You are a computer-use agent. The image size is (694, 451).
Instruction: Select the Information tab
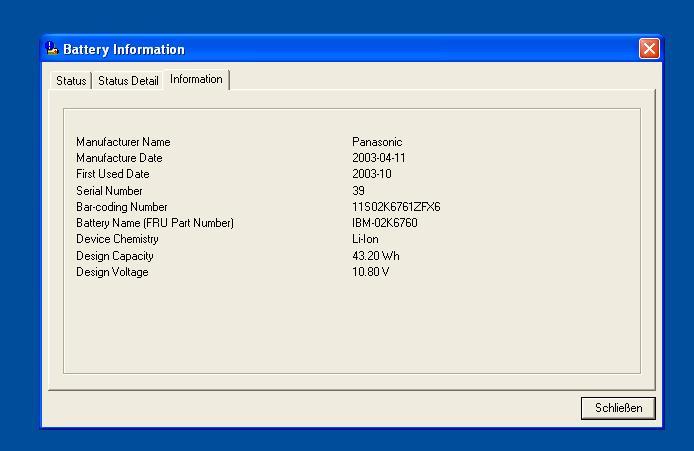196,79
